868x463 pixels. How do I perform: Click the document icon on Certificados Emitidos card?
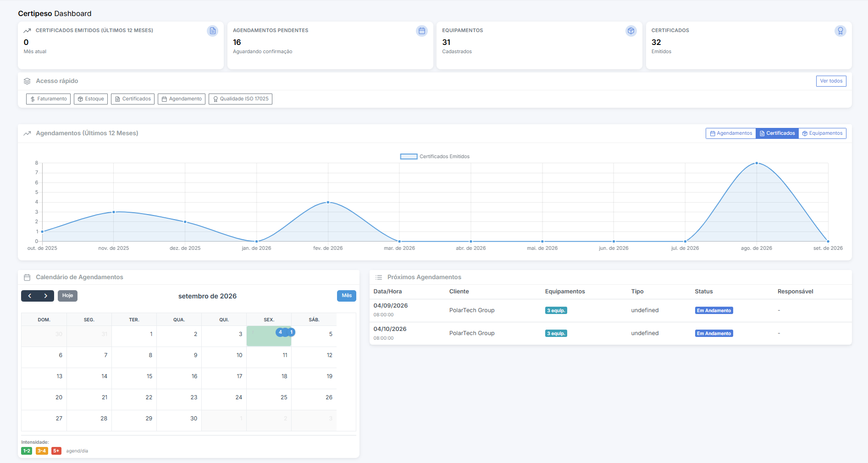coord(212,31)
